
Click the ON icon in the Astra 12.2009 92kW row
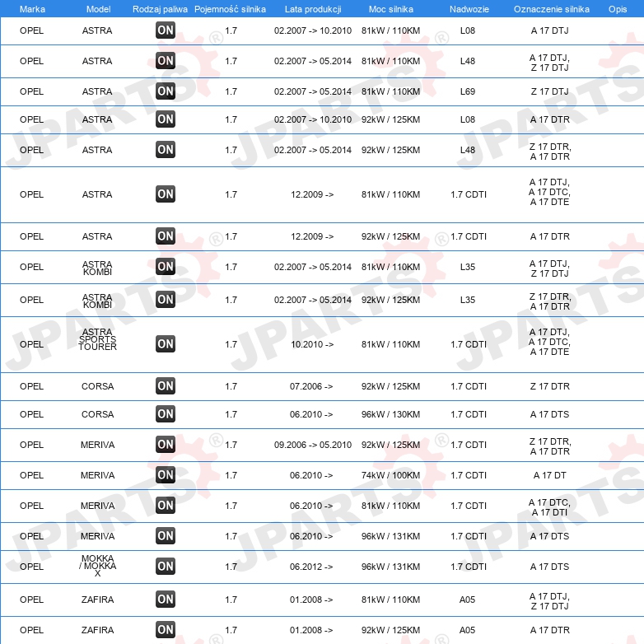(166, 236)
